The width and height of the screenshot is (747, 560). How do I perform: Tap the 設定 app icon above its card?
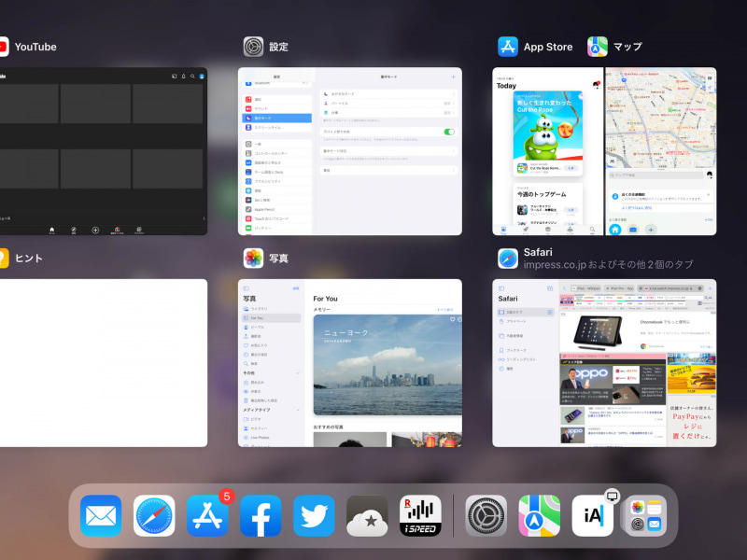click(253, 47)
